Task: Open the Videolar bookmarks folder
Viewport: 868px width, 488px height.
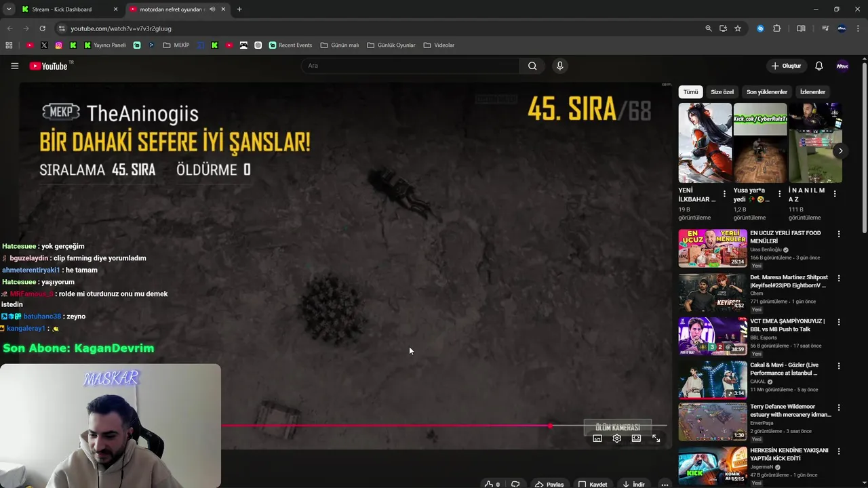Action: coord(439,45)
